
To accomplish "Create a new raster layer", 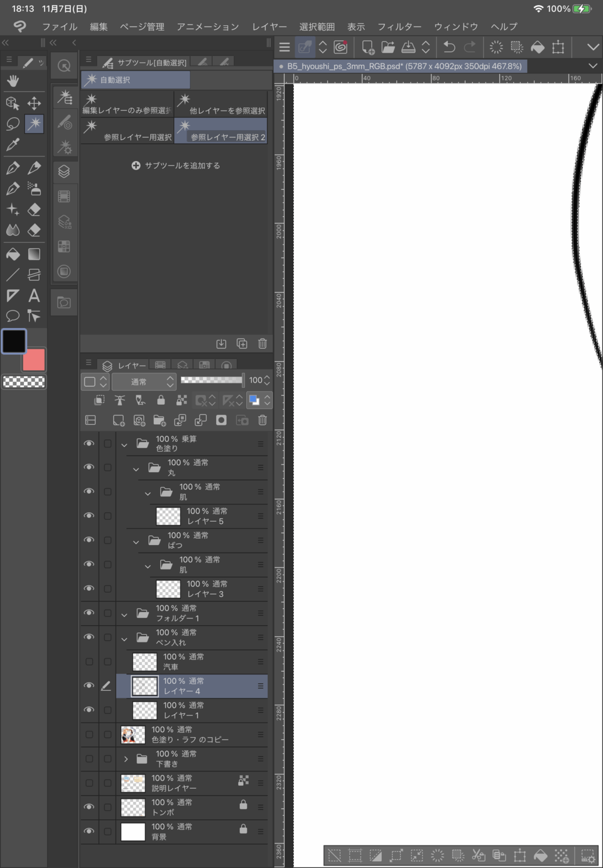I will 118,420.
